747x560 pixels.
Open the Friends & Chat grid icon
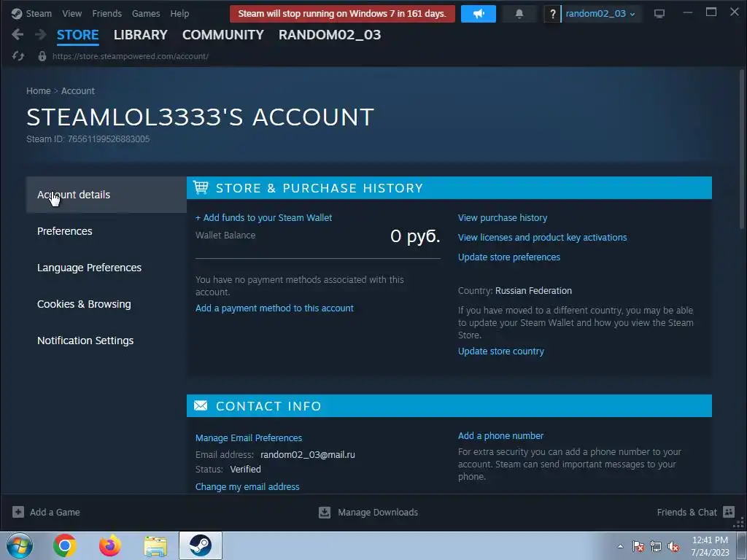pos(729,512)
